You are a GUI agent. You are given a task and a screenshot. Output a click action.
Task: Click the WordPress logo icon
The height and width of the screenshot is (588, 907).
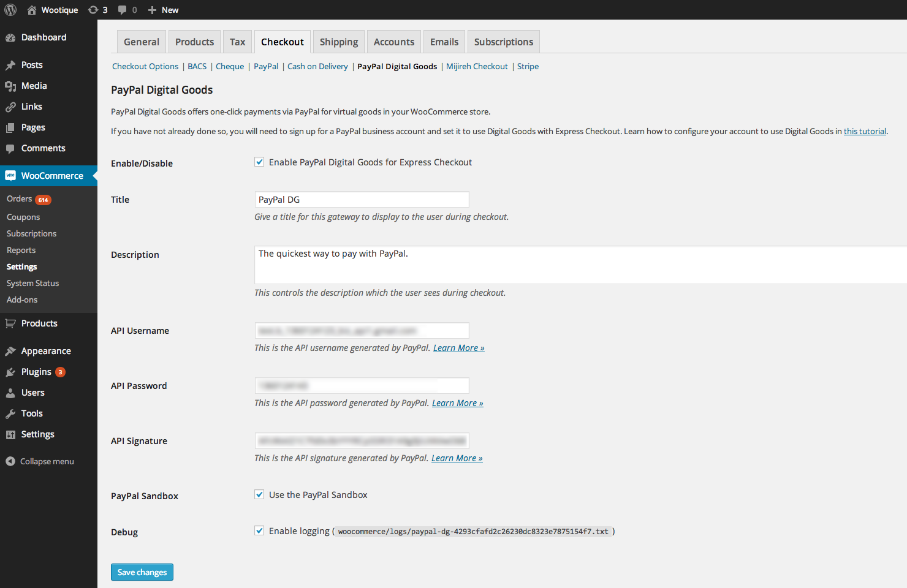[x=10, y=10]
